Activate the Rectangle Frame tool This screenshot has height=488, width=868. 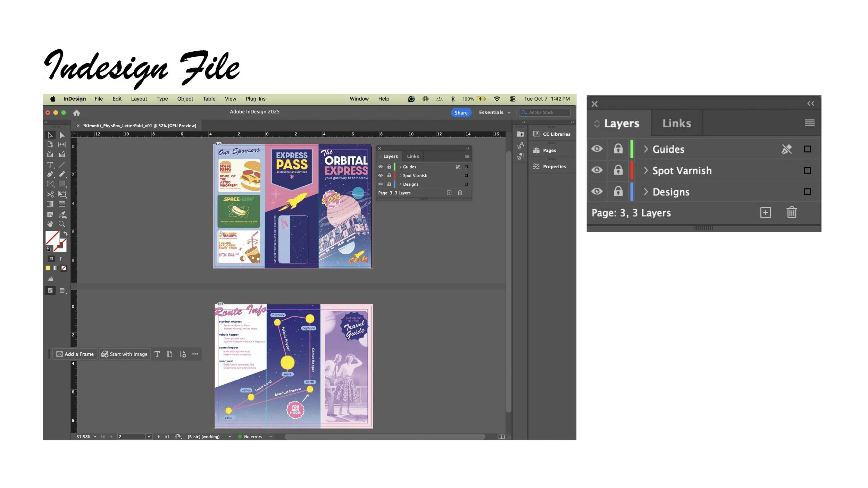[x=50, y=184]
